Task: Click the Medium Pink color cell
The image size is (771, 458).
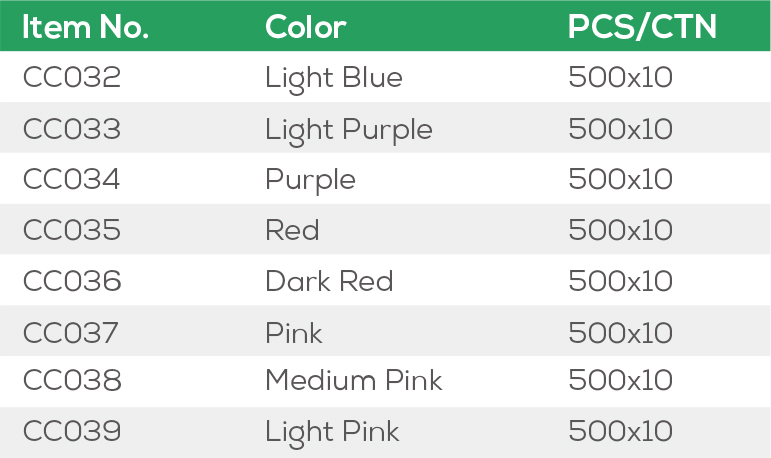Action: [354, 381]
